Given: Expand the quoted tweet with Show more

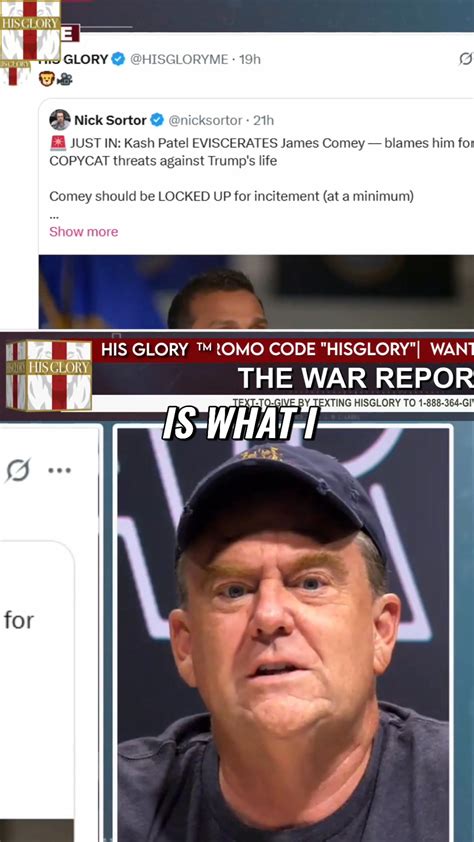Looking at the screenshot, I should tap(84, 231).
